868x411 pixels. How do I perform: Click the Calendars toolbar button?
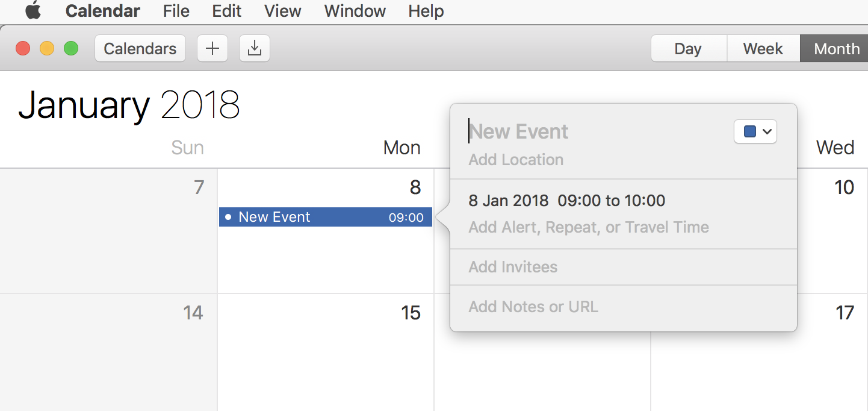point(140,49)
